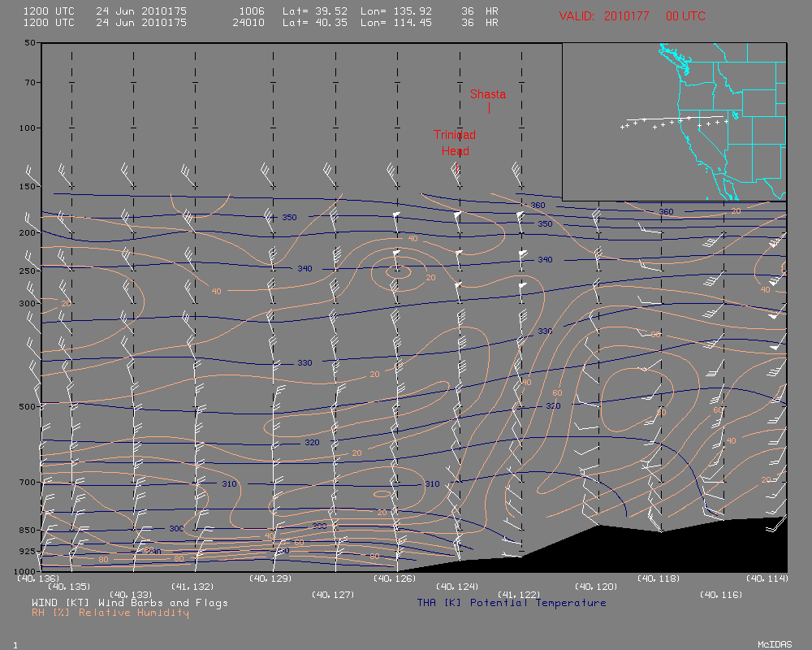
Task: Click station number 1006 in the header
Action: click(x=252, y=11)
